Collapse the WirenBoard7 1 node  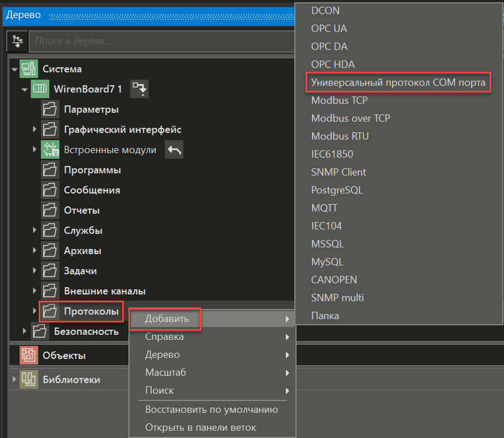(25, 89)
